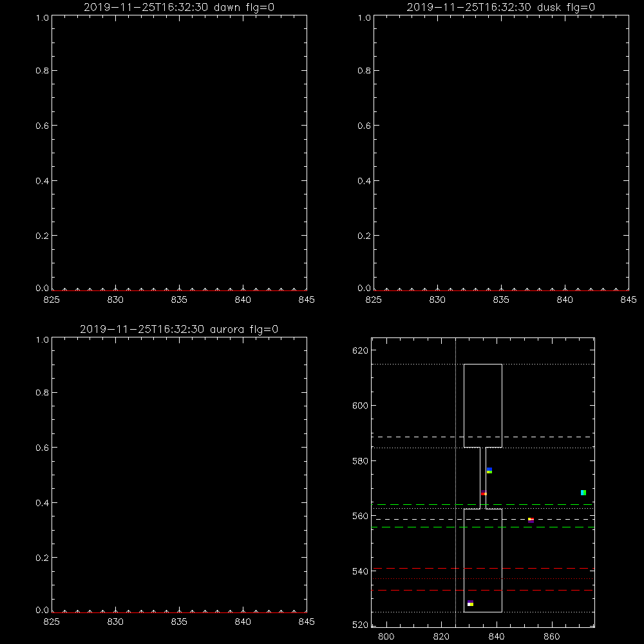Click the red dotted horizontal line
Viewport: 644px width, 644px height.
pos(483,579)
